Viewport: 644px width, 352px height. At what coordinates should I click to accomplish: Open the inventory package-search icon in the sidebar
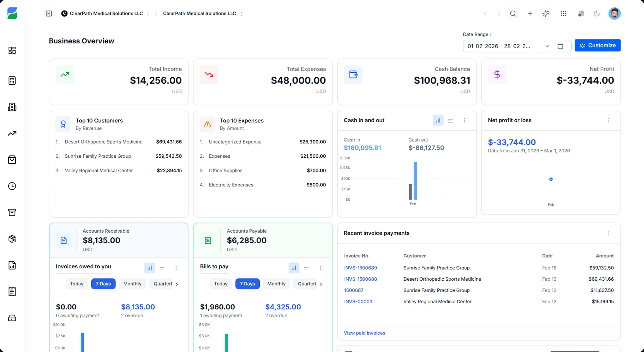click(x=12, y=239)
